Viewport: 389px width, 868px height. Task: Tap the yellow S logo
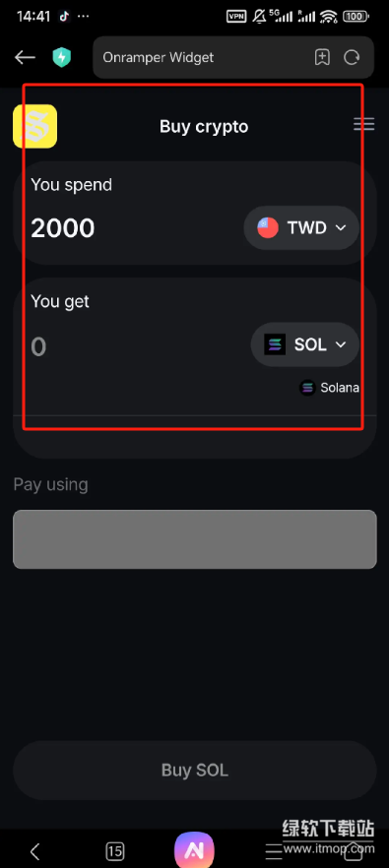click(34, 126)
